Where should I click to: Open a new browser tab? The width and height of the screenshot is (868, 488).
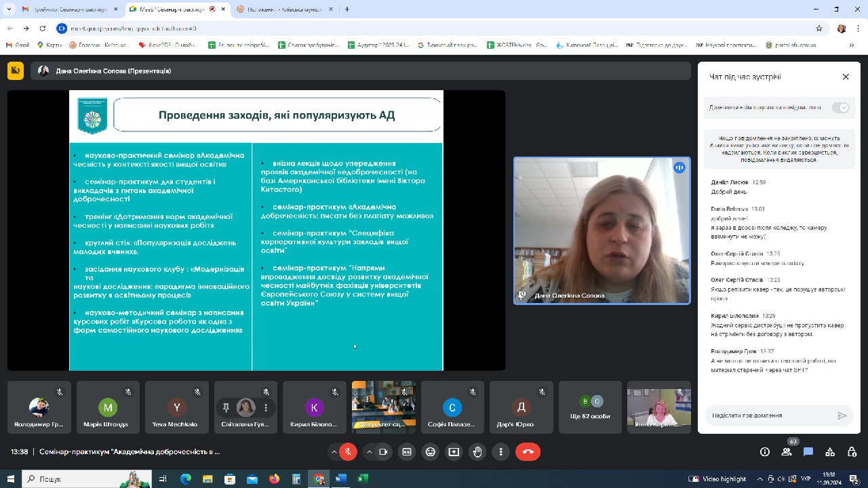(347, 9)
